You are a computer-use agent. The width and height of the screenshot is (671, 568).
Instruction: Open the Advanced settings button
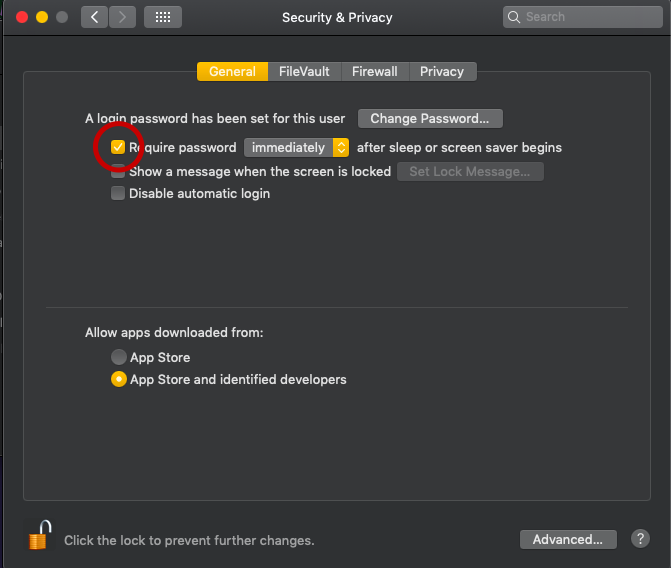pos(567,539)
